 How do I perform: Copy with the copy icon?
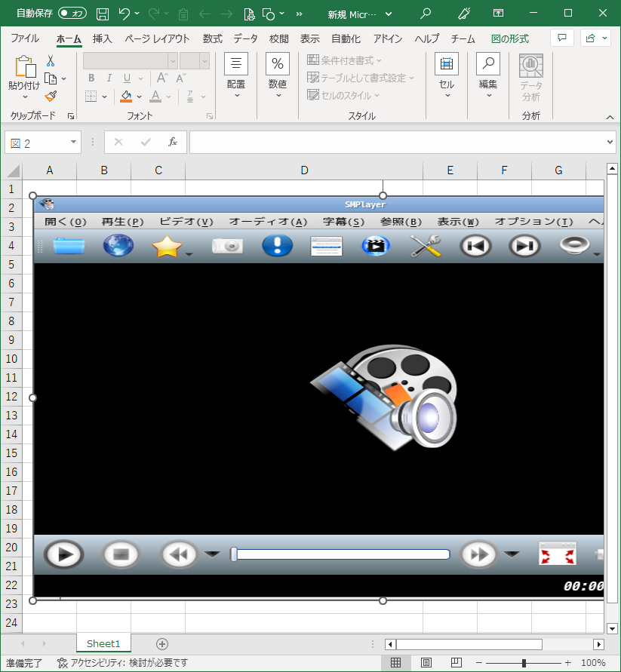51,79
